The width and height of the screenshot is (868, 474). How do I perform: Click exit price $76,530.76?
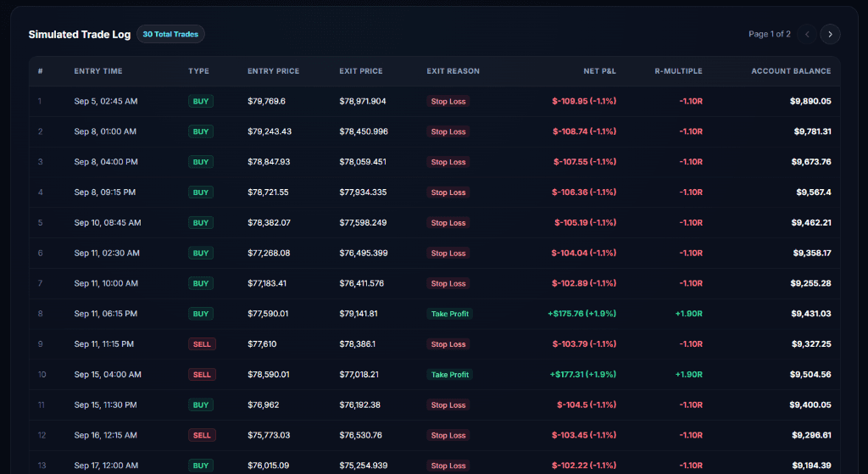[x=360, y=436]
